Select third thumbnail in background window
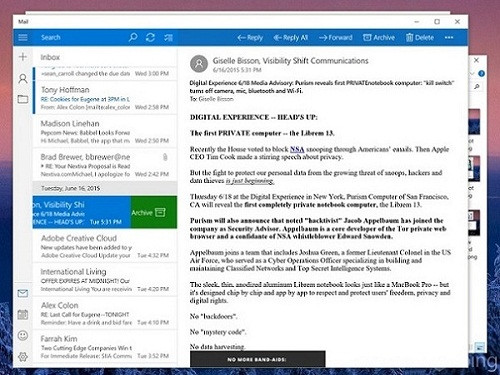The height and width of the screenshot is (375, 500). pyautogui.click(x=474, y=223)
